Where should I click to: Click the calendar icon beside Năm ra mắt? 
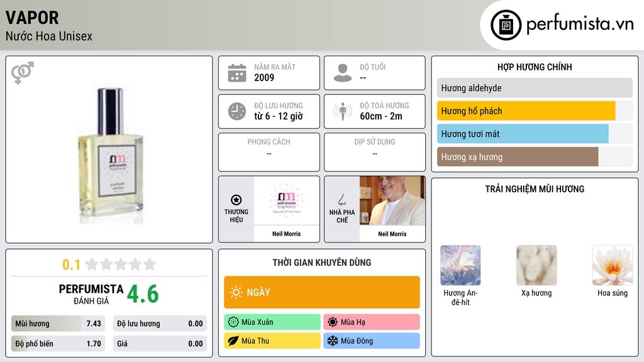click(237, 73)
